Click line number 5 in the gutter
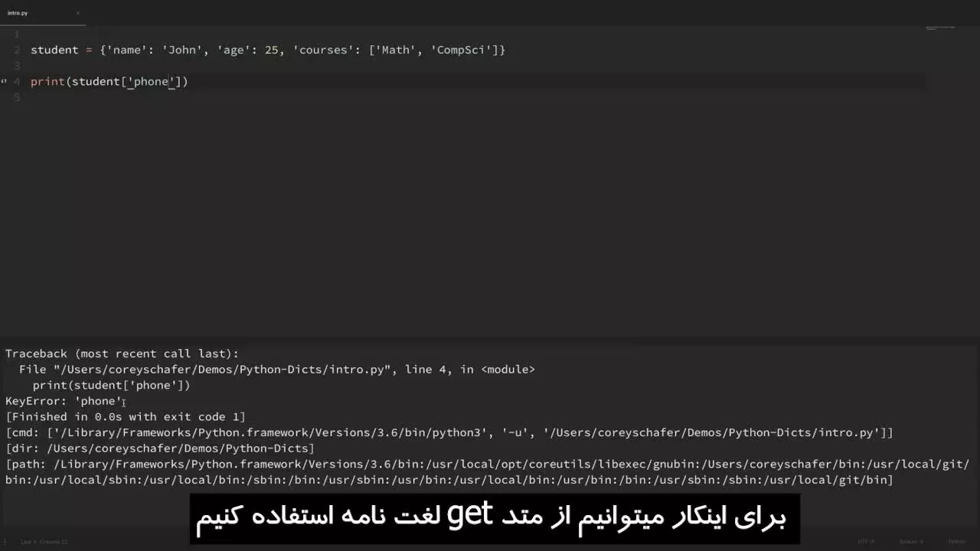 (17, 97)
